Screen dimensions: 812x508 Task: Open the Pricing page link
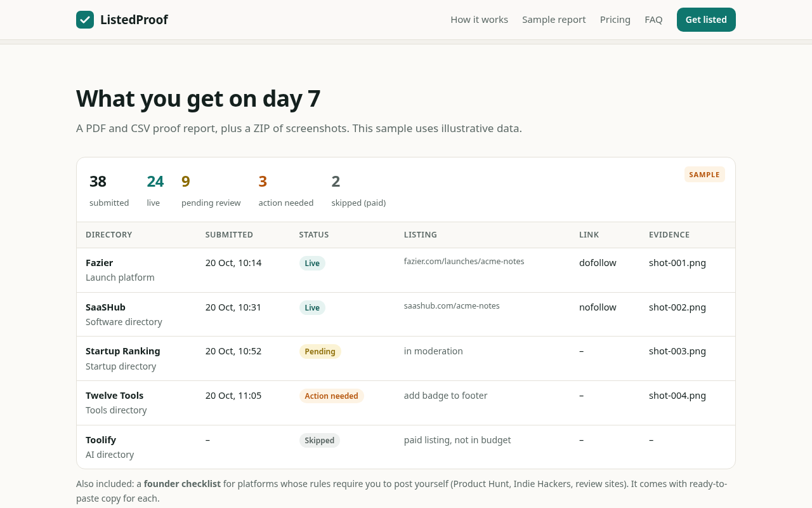click(x=615, y=20)
